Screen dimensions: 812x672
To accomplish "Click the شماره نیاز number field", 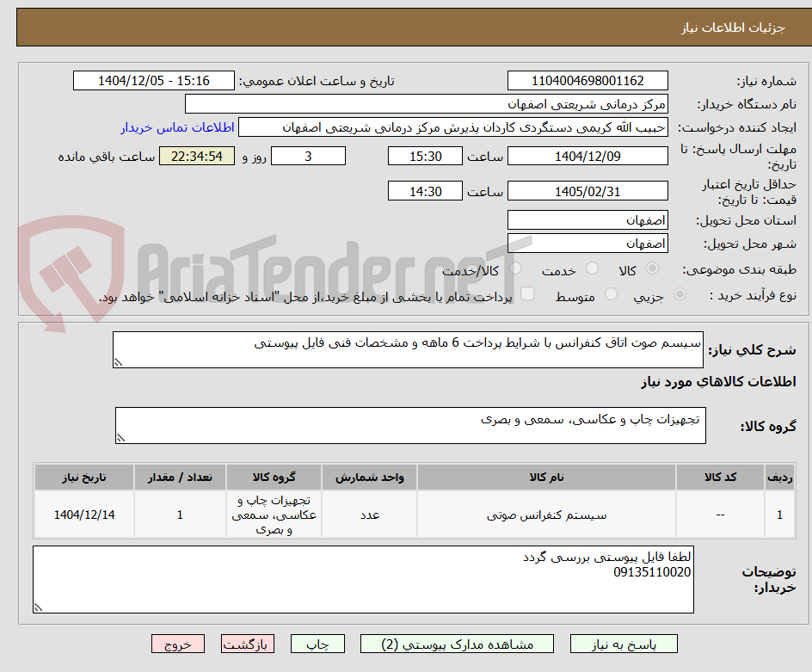I will point(587,81).
